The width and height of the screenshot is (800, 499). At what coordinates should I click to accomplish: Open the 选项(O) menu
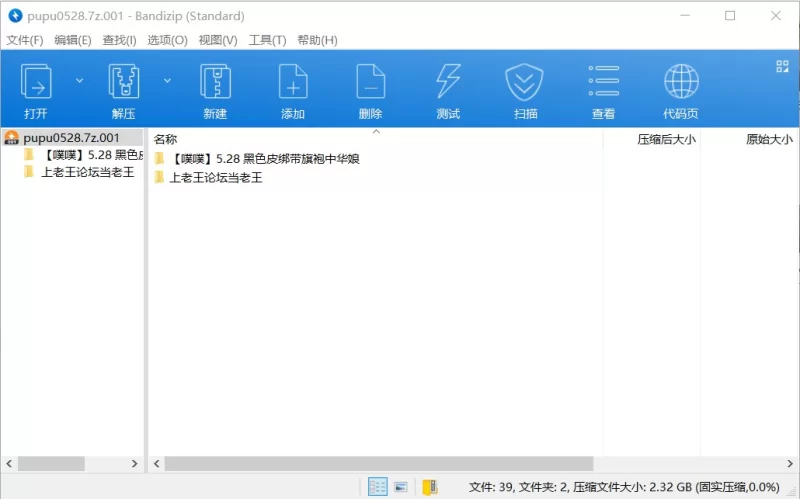click(x=167, y=40)
